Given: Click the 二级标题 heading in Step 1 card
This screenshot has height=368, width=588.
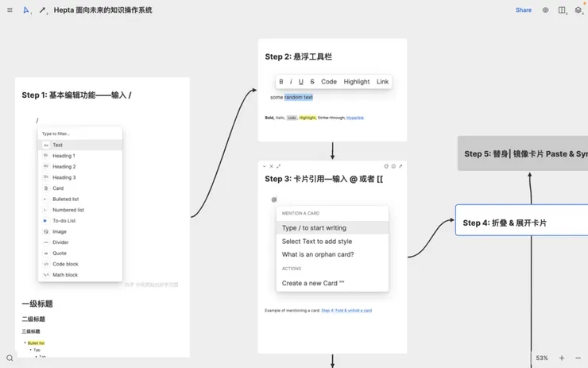Looking at the screenshot, I should pos(33,320).
